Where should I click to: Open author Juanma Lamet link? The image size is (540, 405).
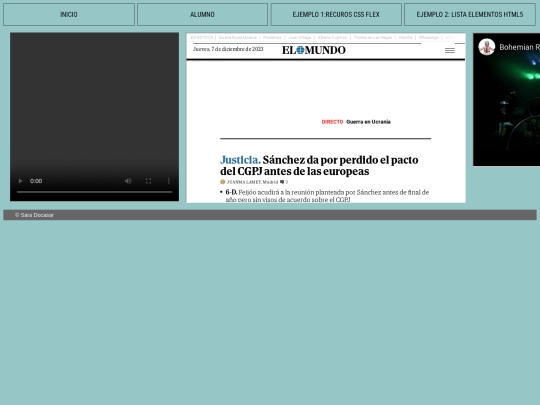coord(244,182)
